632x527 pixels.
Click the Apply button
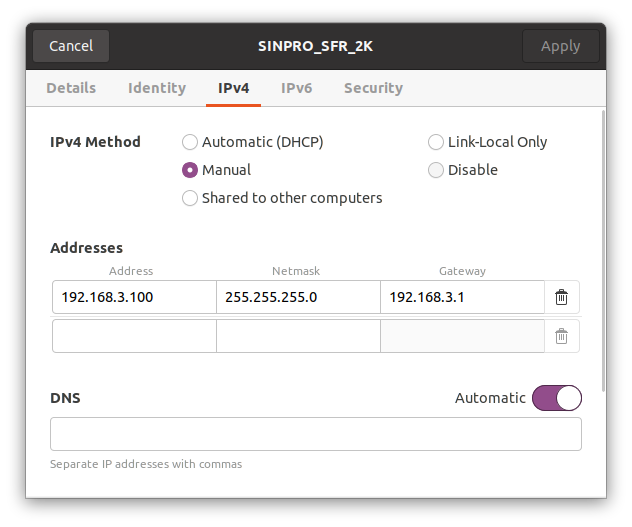[x=560, y=46]
